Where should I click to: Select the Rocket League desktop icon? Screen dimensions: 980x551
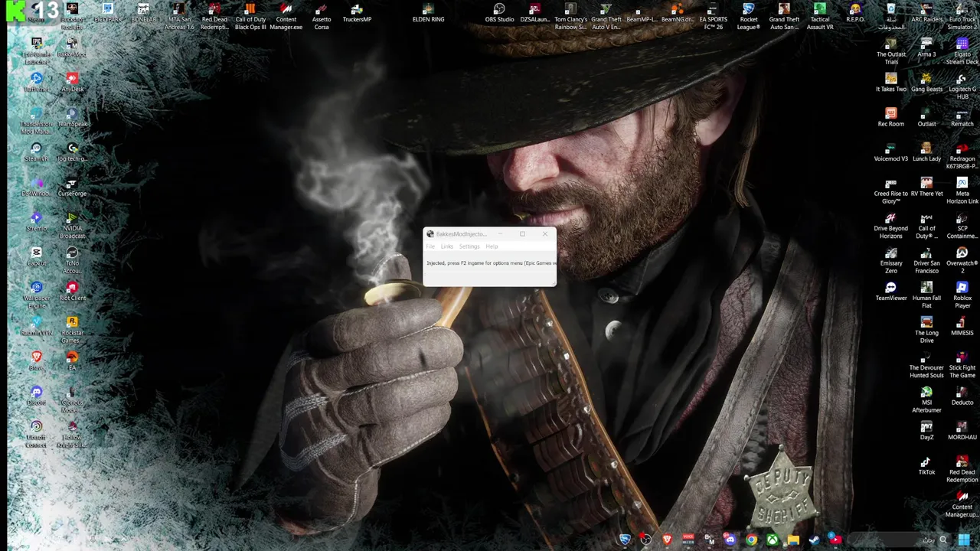(x=749, y=16)
